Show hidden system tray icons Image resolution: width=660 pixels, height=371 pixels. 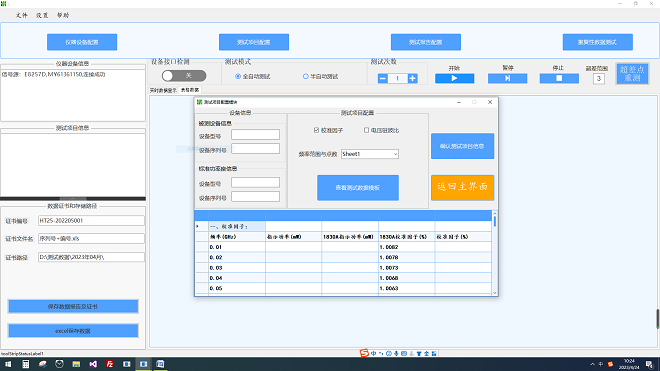coord(593,364)
